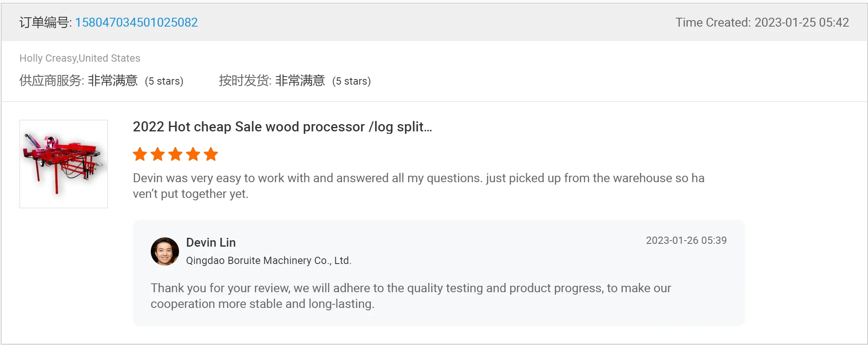
Task: Select the Devin Lin name in reply
Action: tap(211, 243)
